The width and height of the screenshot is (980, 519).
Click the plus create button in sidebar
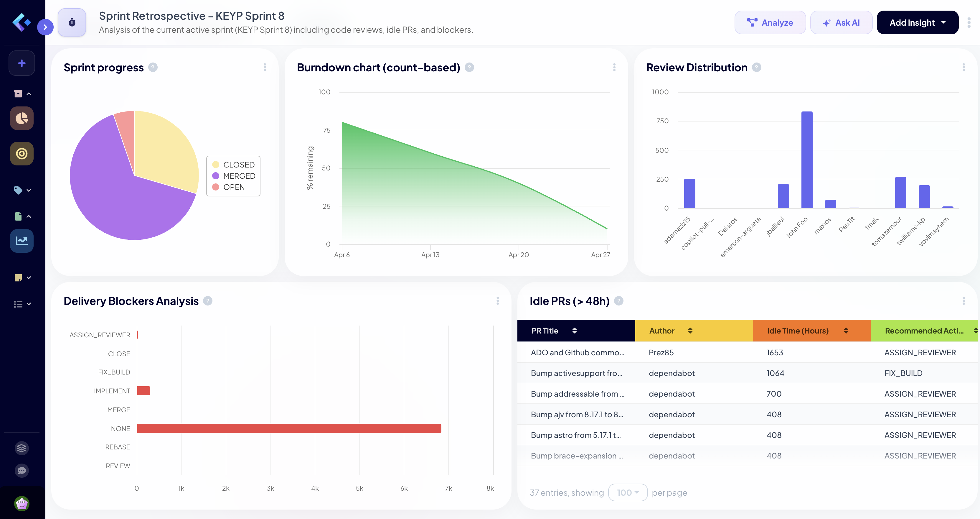22,63
